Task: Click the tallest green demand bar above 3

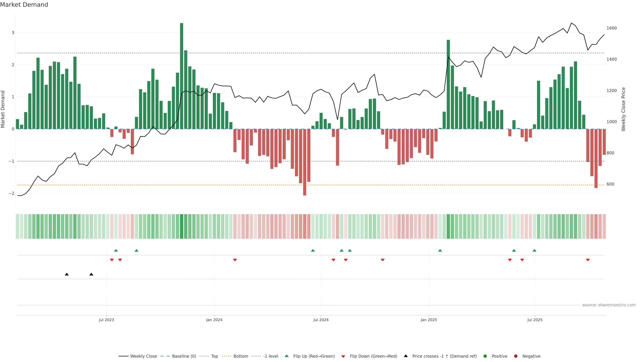Action: point(181,75)
